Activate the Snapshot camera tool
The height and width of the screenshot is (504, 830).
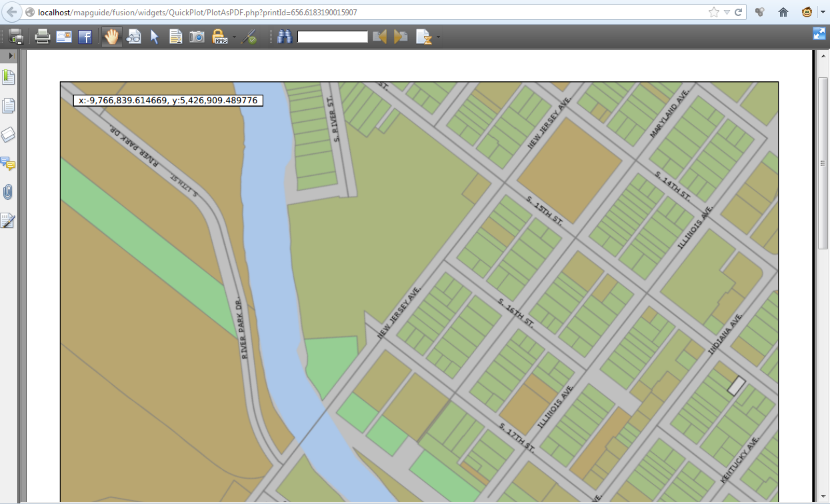tap(197, 37)
